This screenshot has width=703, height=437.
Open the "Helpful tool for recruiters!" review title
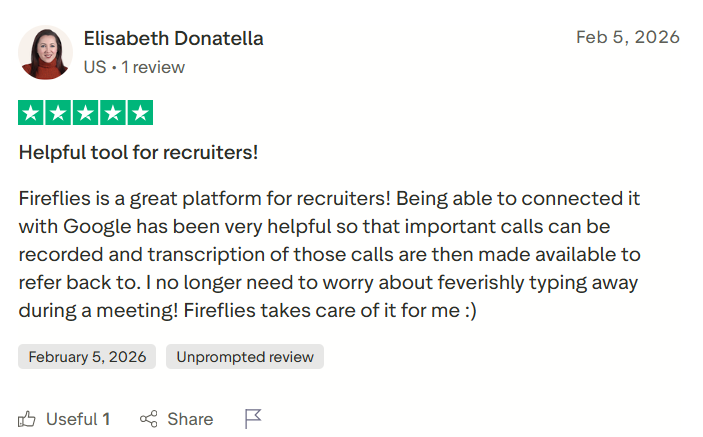139,153
